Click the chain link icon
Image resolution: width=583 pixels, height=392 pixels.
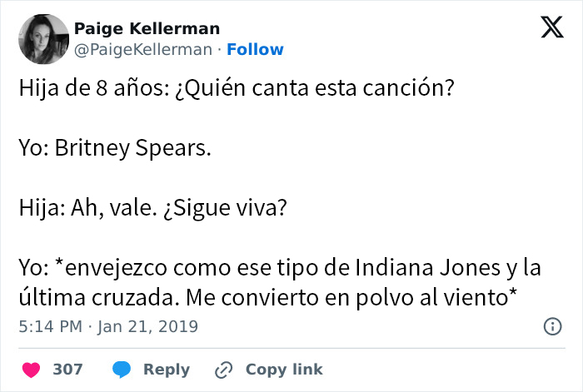[223, 369]
